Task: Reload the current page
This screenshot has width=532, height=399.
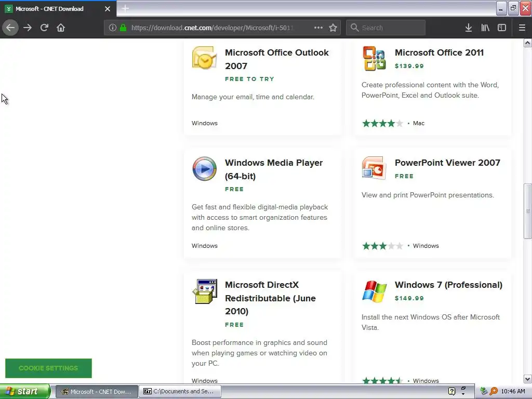Action: (44, 28)
